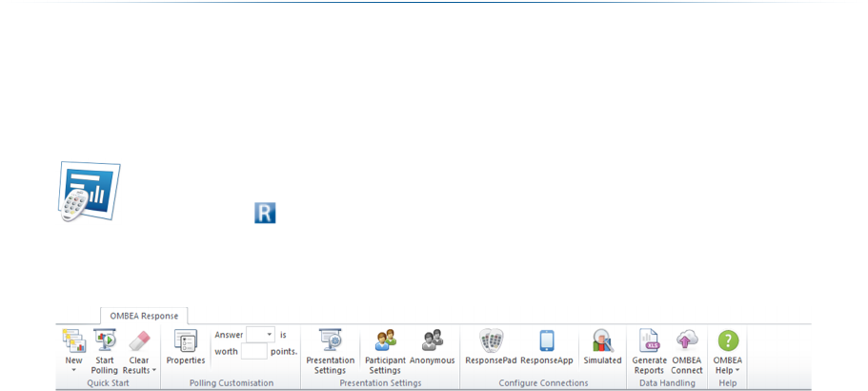Image resolution: width=868 pixels, height=391 pixels.
Task: Select the OMBEA Response ribbon tab
Action: (144, 316)
